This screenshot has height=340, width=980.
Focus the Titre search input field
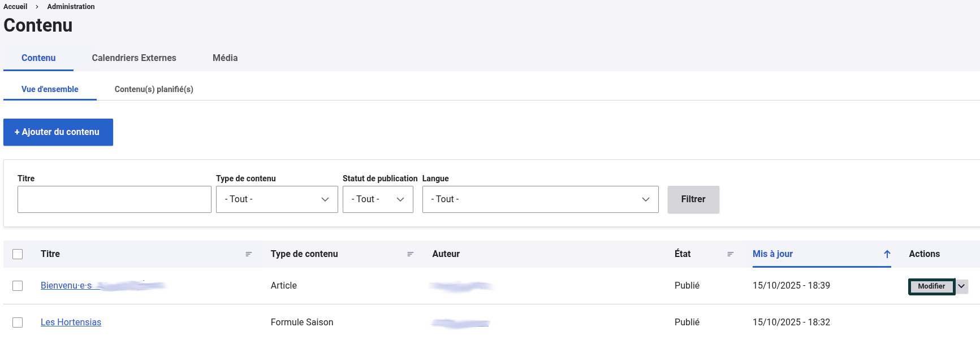tap(114, 199)
